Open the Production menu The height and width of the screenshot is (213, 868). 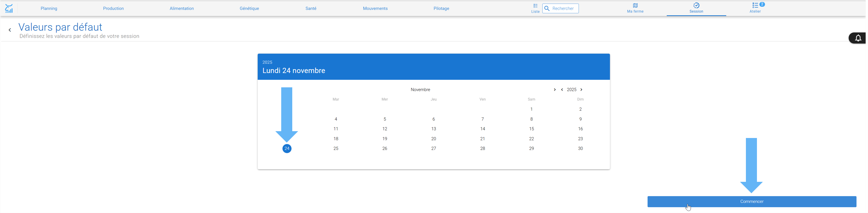pos(113,8)
